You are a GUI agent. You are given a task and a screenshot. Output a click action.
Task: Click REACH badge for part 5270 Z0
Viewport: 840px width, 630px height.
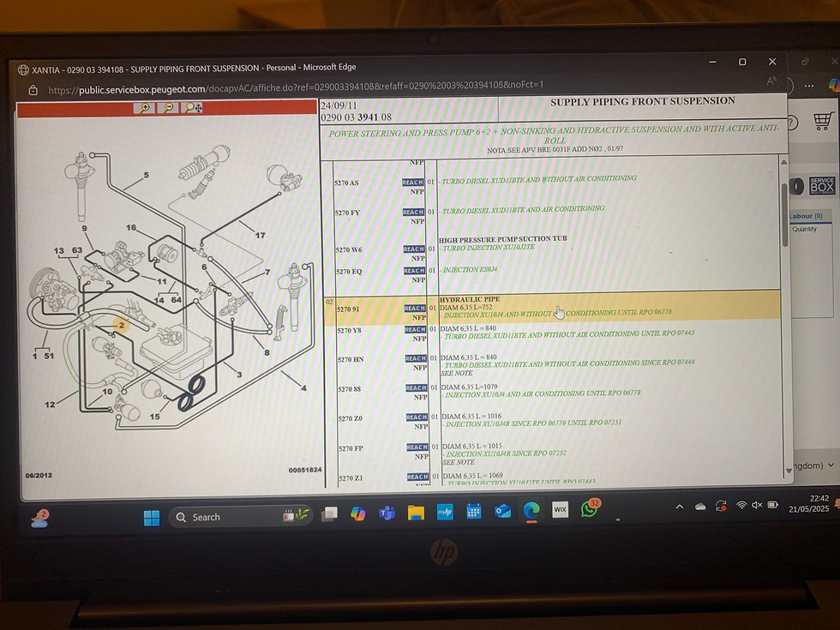417,417
